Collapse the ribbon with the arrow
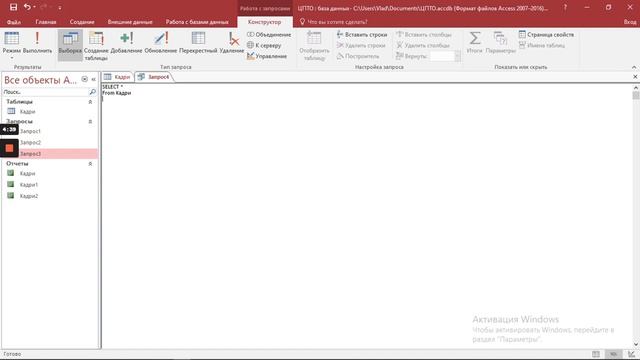 point(634,67)
